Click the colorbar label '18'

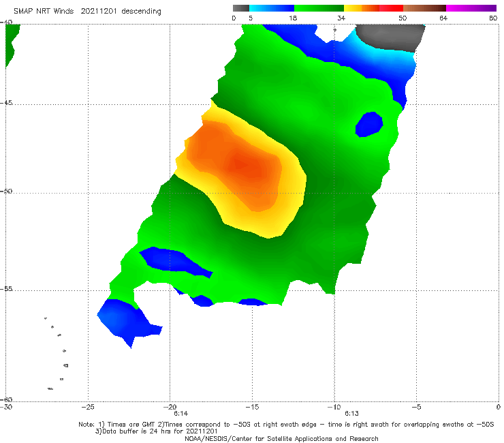[293, 18]
